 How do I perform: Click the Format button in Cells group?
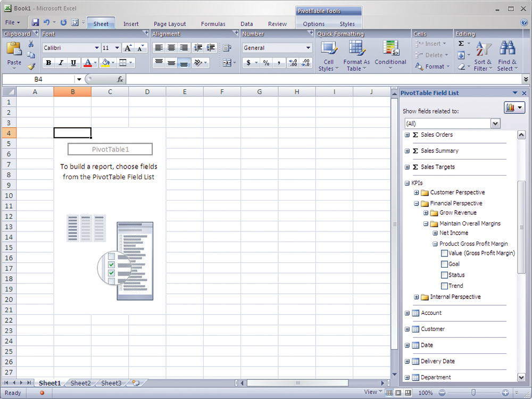(x=432, y=66)
